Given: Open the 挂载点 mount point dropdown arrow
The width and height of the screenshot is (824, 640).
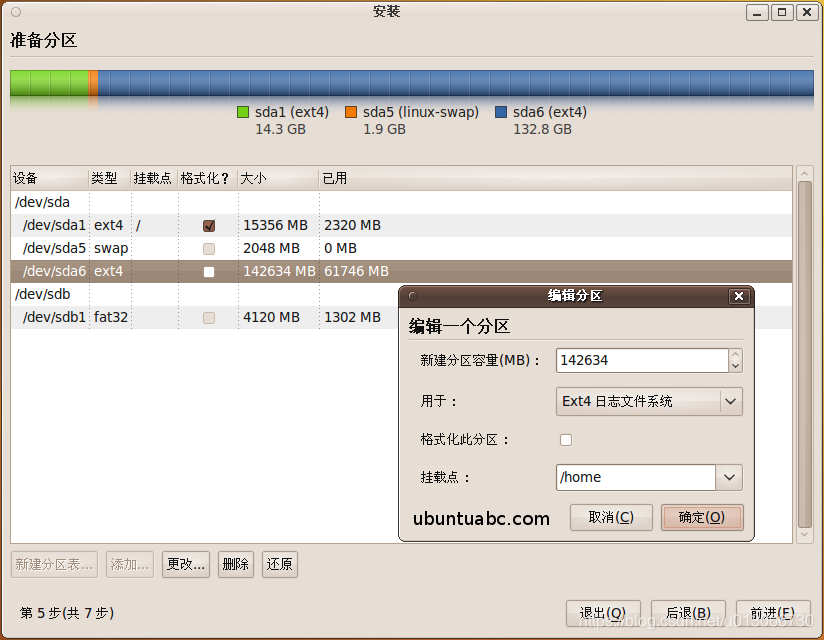Looking at the screenshot, I should [x=729, y=477].
